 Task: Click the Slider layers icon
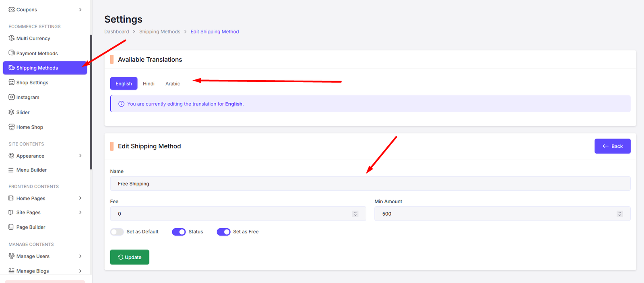tap(11, 112)
